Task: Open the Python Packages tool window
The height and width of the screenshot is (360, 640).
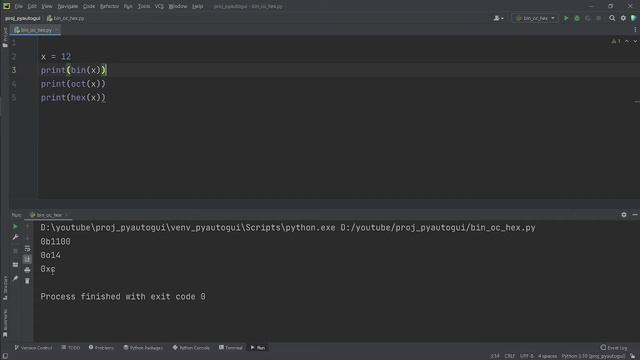Action: (143, 348)
